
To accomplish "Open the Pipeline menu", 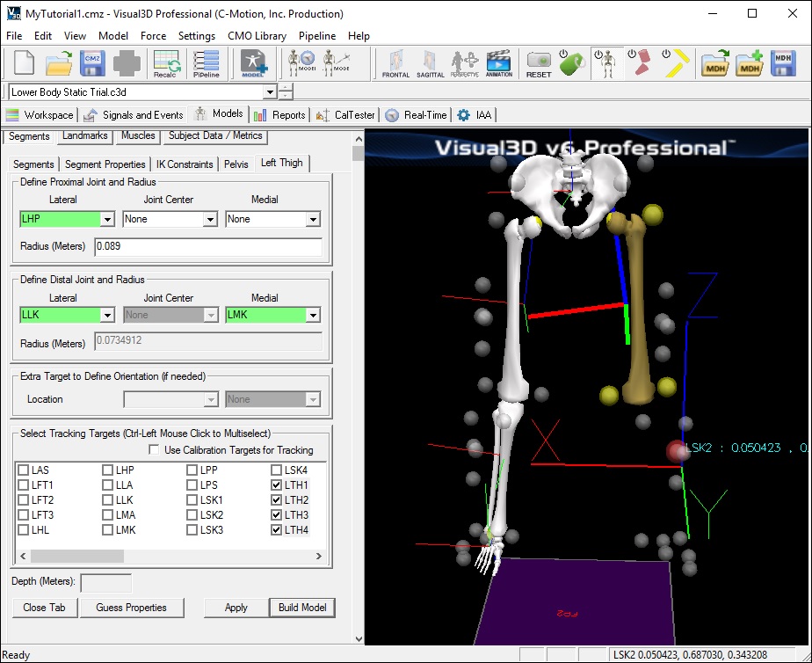I will click(x=316, y=36).
